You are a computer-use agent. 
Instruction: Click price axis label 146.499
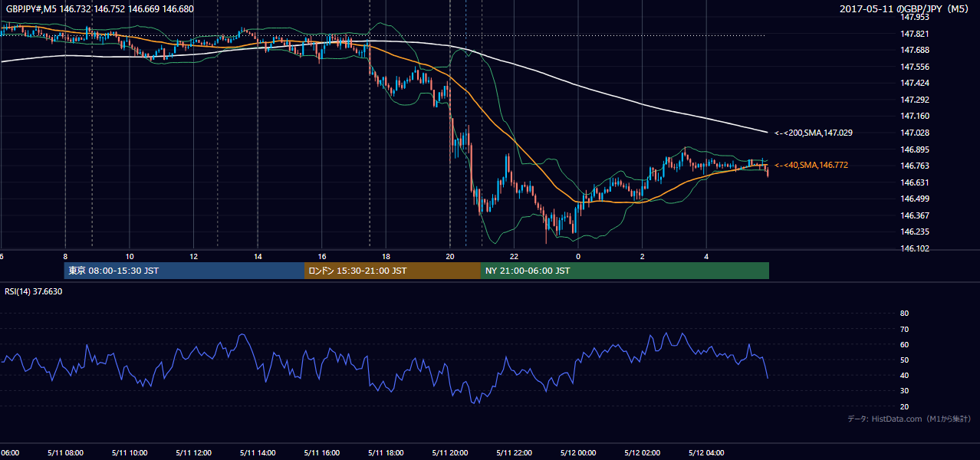[x=915, y=199]
